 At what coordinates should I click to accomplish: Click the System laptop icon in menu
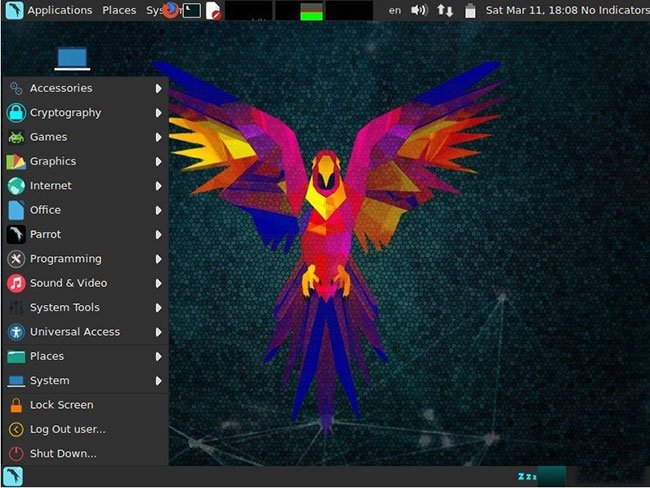[16, 381]
